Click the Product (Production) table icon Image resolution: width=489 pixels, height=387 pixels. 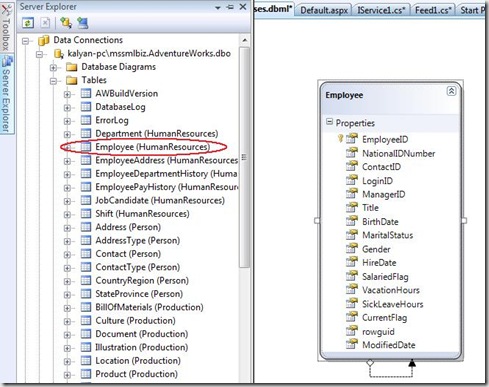tap(86, 373)
